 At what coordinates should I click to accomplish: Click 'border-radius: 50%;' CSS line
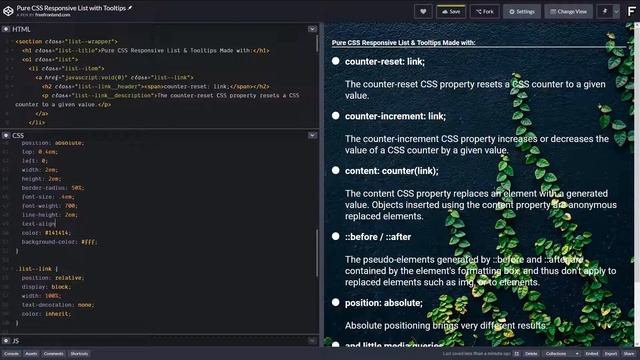point(53,188)
